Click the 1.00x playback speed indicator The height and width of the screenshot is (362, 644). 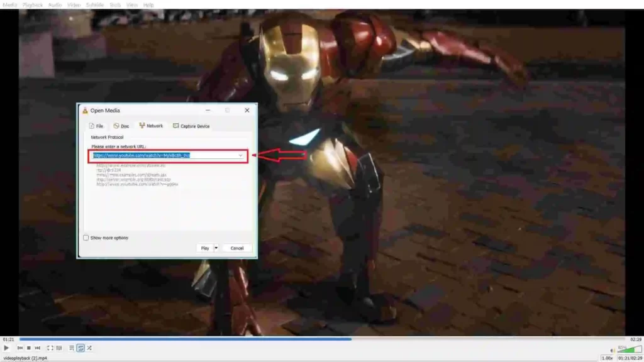[x=607, y=358]
